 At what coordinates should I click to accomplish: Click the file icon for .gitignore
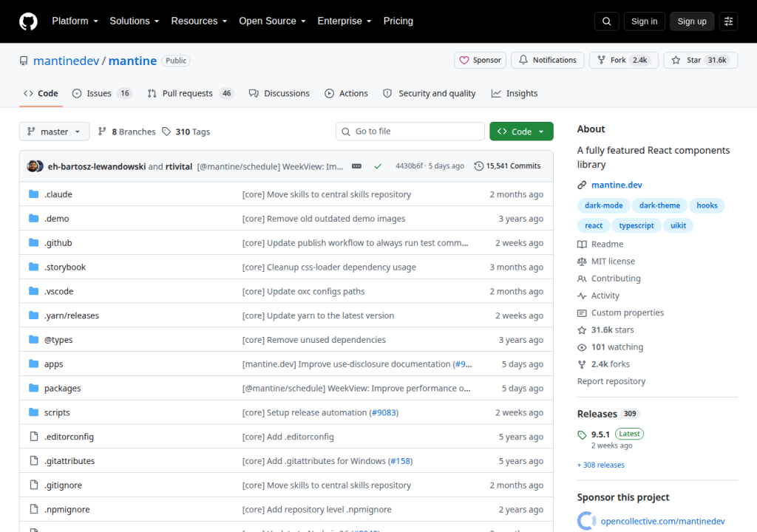tap(34, 485)
